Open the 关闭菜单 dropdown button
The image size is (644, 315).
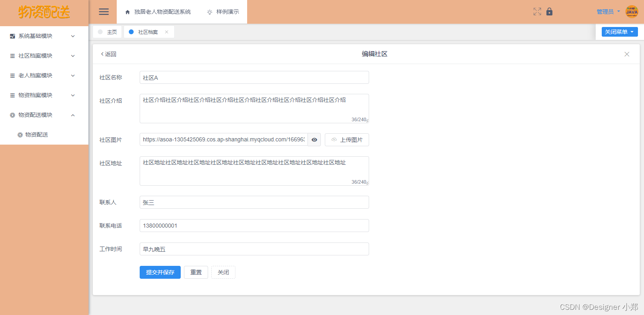pyautogui.click(x=620, y=32)
